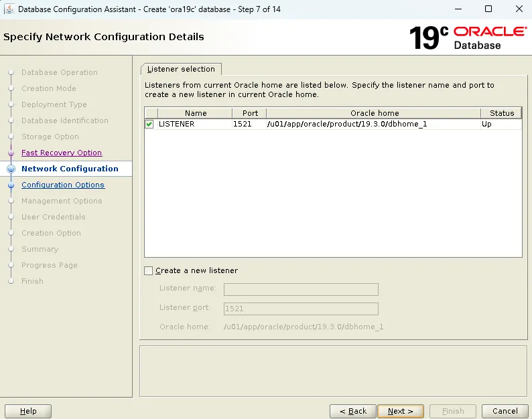
Task: Select the Listener selection tab
Action: [x=181, y=69]
